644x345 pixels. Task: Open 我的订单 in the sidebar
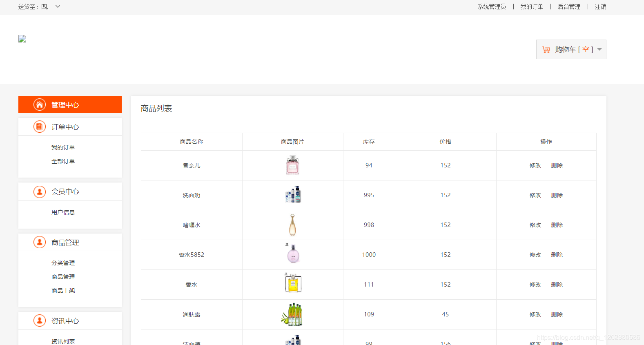coord(63,147)
